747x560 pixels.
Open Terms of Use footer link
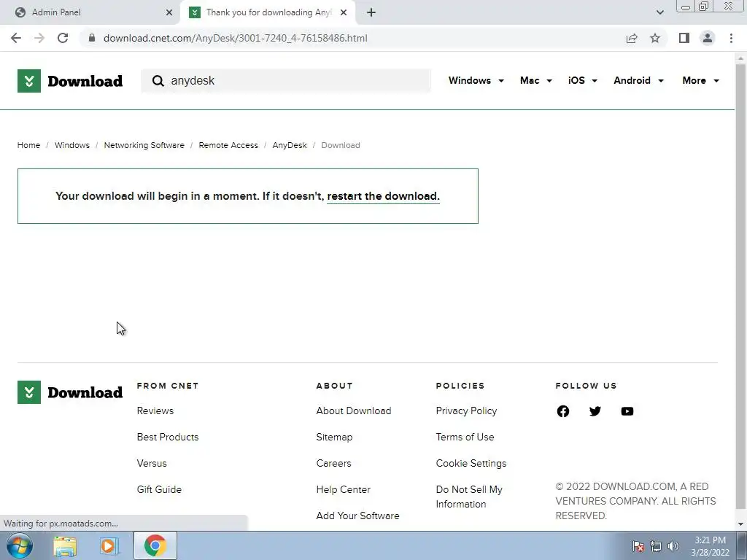[465, 437]
